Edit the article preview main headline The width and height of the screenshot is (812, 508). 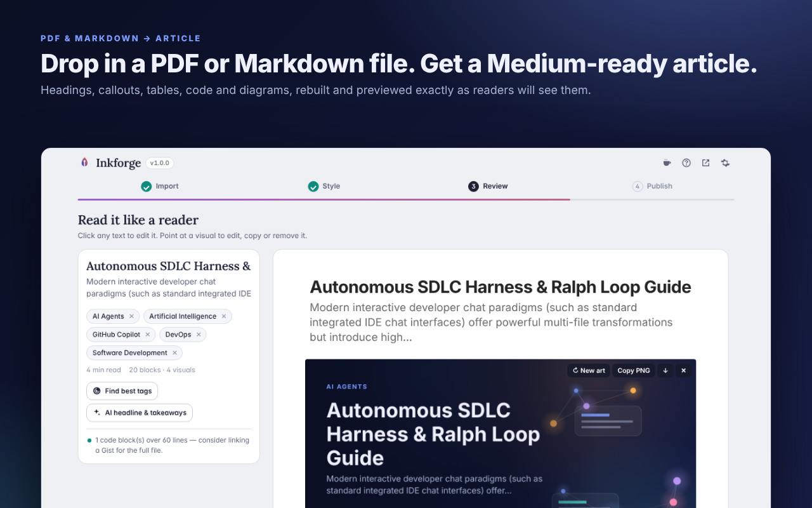[501, 287]
